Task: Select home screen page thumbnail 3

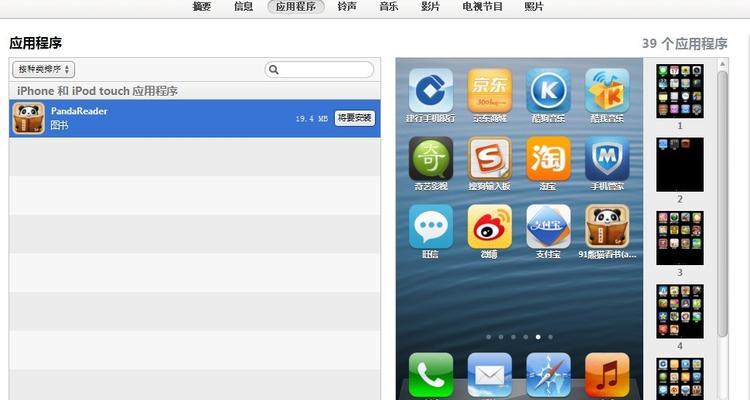Action: tap(680, 238)
